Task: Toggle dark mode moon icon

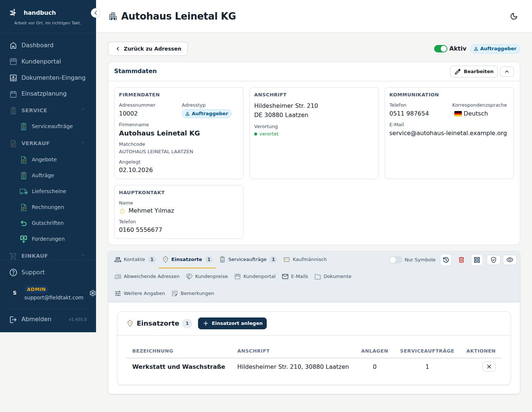Action: click(514, 16)
